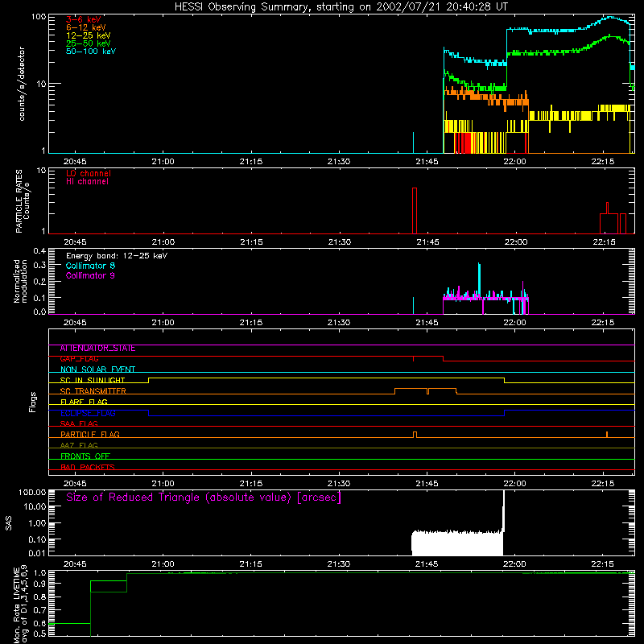This screenshot has height=644, width=644.
Task: Click the ATTENUATOR_STATE flag label
Action: tap(97, 349)
